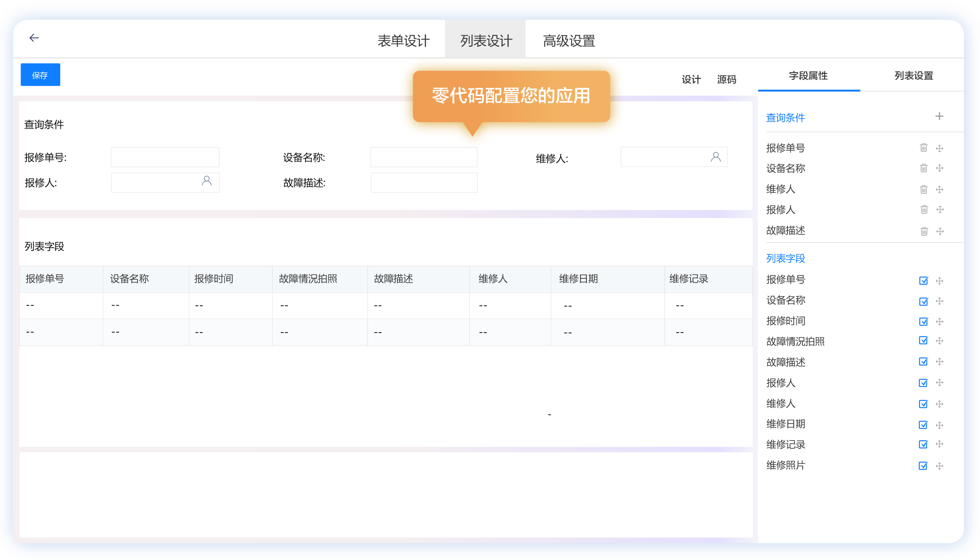Switch to 源码 view

726,80
